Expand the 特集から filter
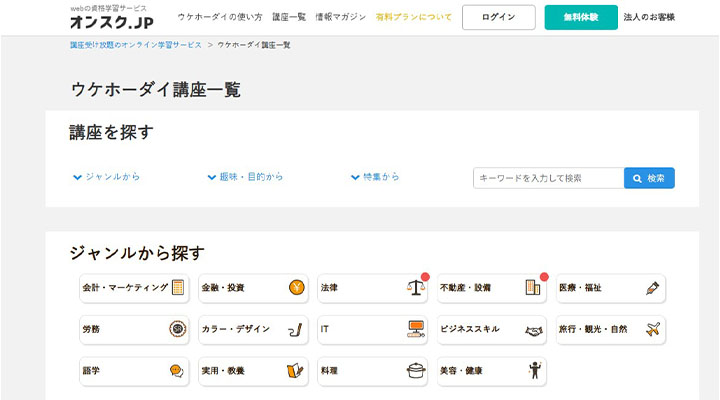720x400 pixels. click(375, 177)
